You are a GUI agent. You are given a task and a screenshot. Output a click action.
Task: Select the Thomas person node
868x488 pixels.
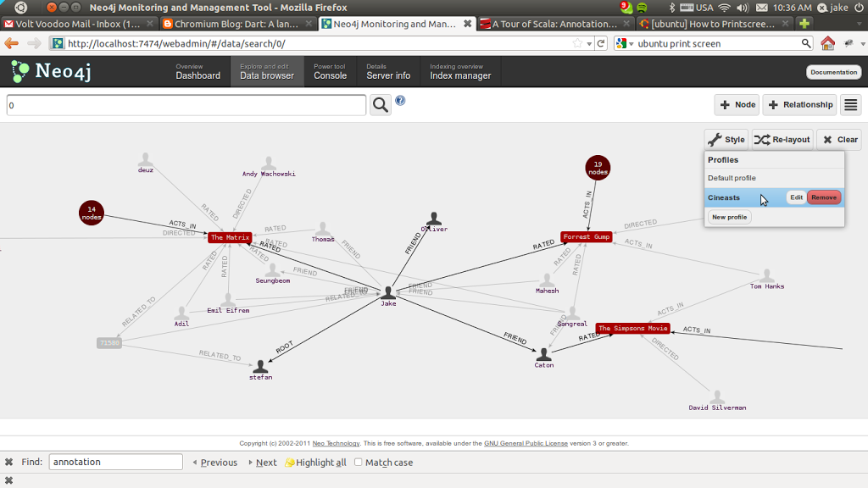point(323,232)
